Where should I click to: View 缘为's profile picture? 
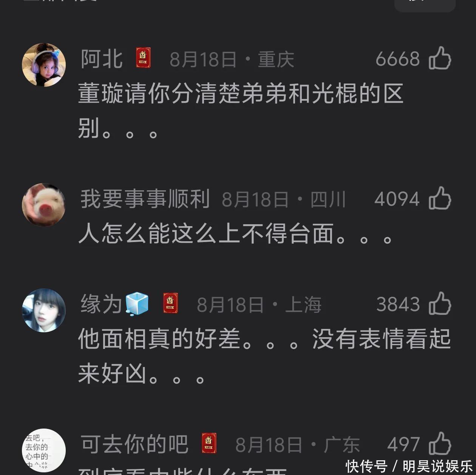44,310
